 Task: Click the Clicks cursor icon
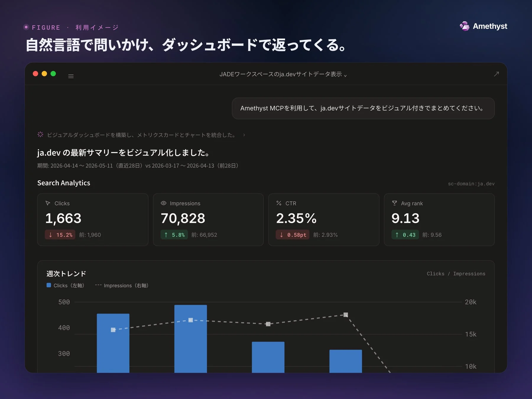click(48, 203)
